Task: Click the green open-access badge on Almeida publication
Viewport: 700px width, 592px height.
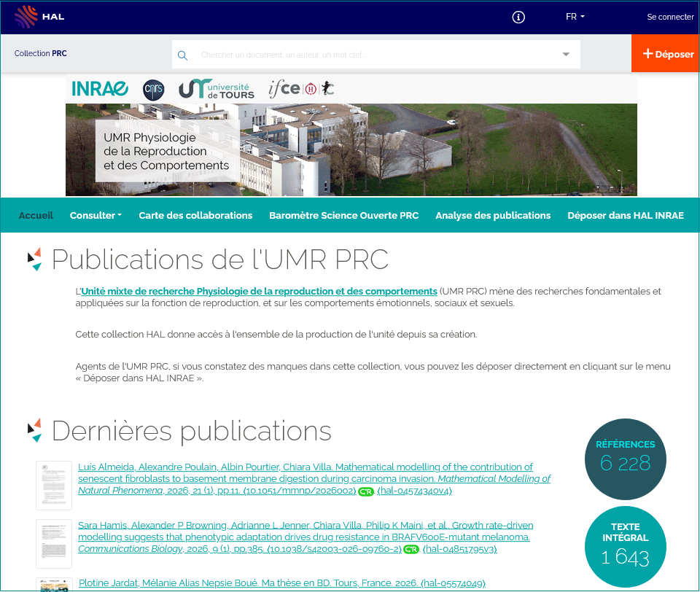Action: (366, 491)
